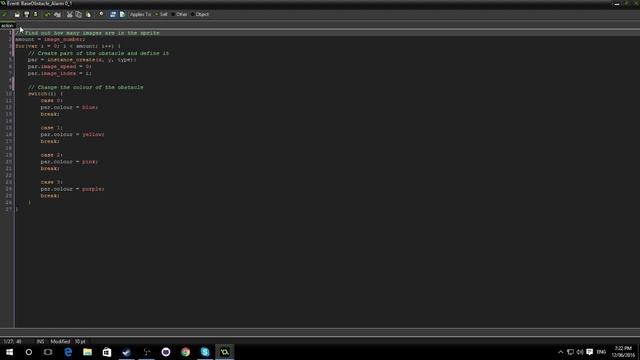Click the copy icon in toolbar

coord(79,14)
